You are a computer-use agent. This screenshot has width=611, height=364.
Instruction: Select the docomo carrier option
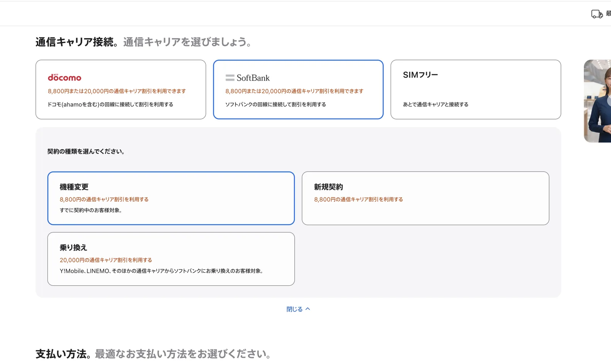(121, 89)
